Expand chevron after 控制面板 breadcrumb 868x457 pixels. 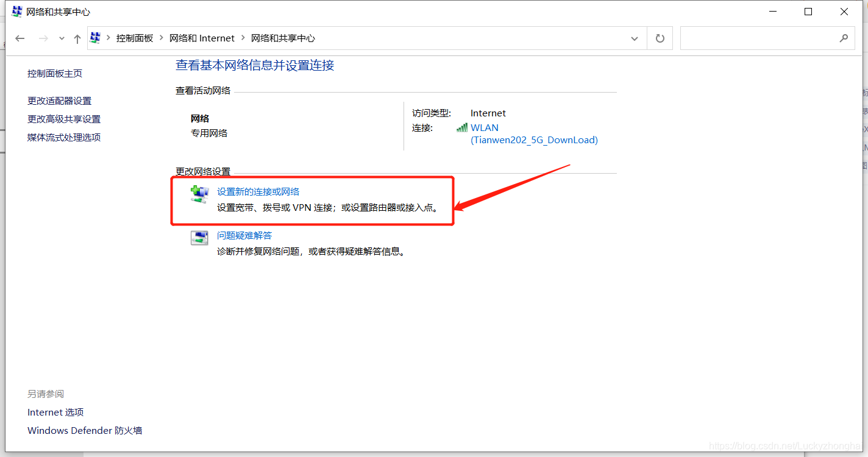162,38
